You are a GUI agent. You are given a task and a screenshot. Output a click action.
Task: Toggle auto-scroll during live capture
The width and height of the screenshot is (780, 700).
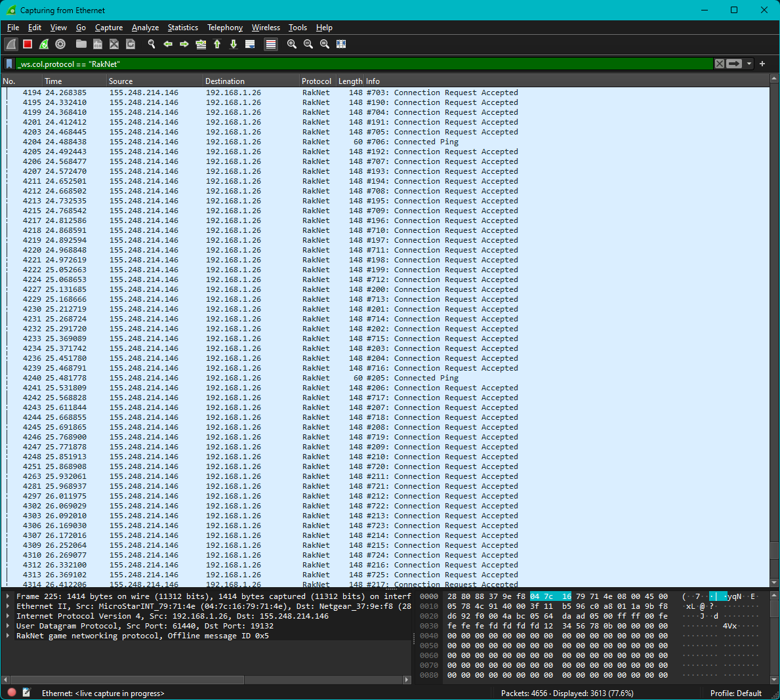pyautogui.click(x=250, y=44)
